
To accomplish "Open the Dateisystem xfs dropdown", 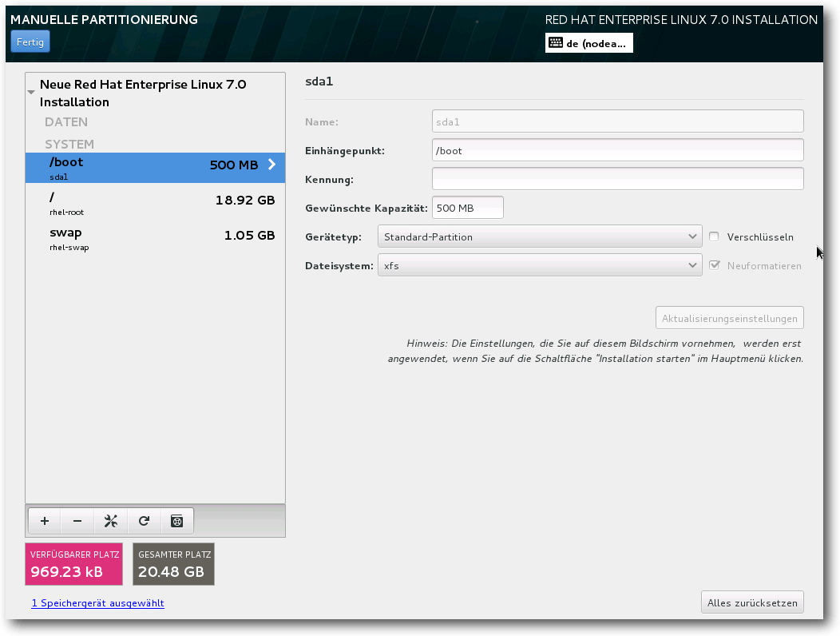I will [540, 265].
